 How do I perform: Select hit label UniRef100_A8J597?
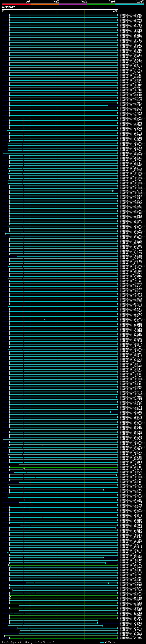[x=131, y=110]
